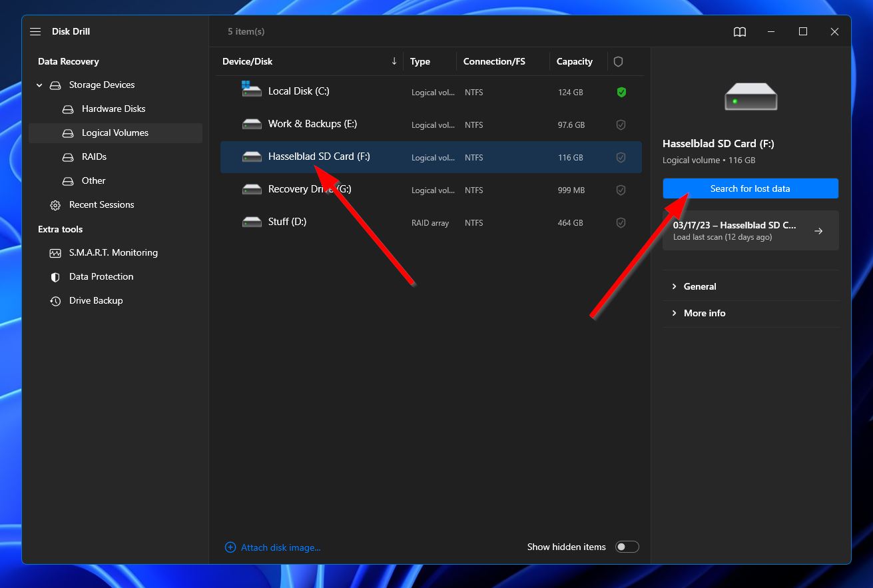
Task: Click the Data Protection shield icon
Action: click(x=55, y=277)
